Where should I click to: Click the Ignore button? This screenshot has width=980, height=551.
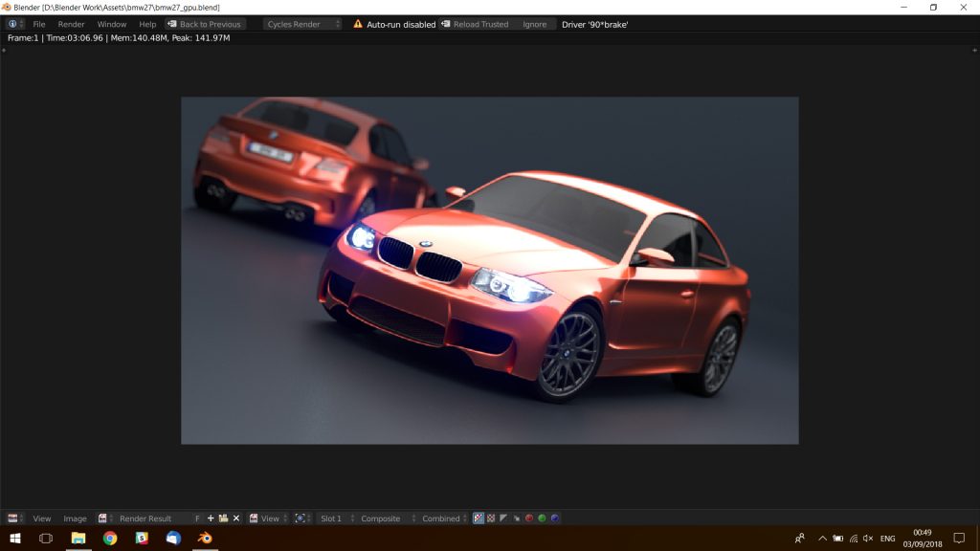pos(534,24)
